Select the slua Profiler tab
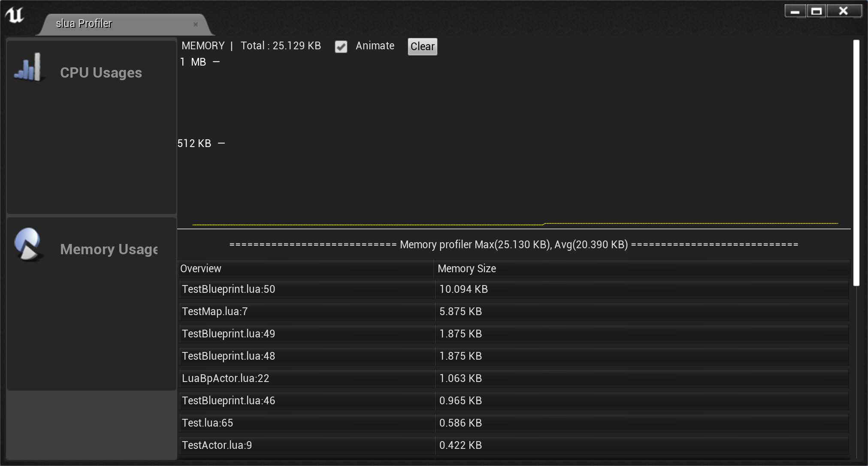 coord(84,24)
